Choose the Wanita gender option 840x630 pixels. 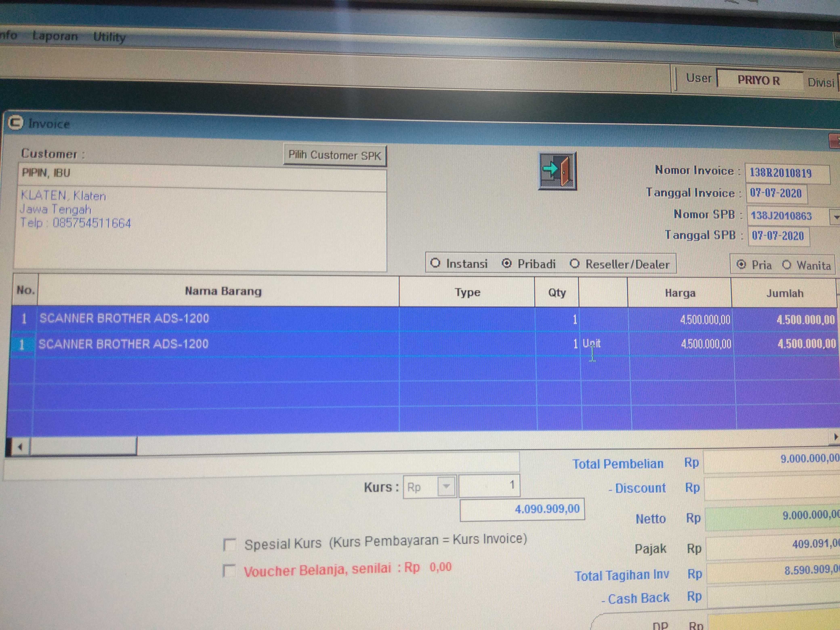coord(786,265)
